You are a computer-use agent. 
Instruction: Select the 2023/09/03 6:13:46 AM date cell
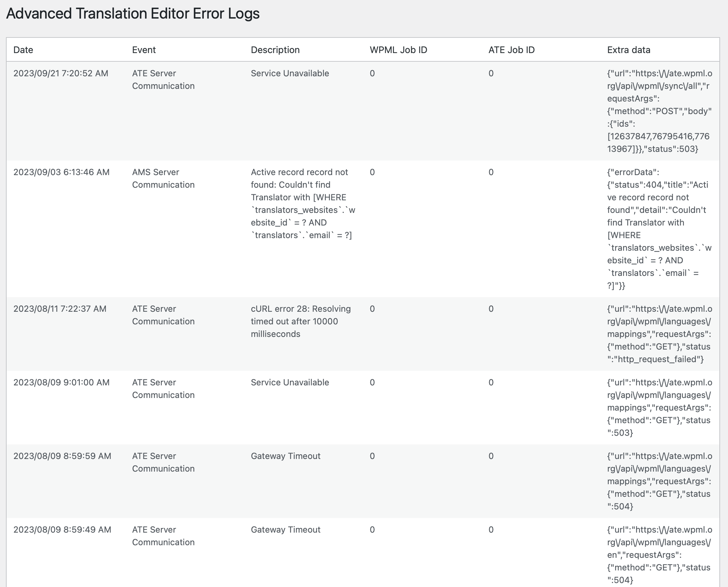click(62, 172)
